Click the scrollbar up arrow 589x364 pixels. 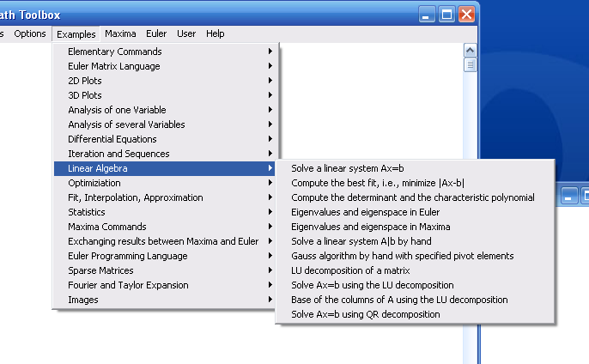pyautogui.click(x=470, y=49)
